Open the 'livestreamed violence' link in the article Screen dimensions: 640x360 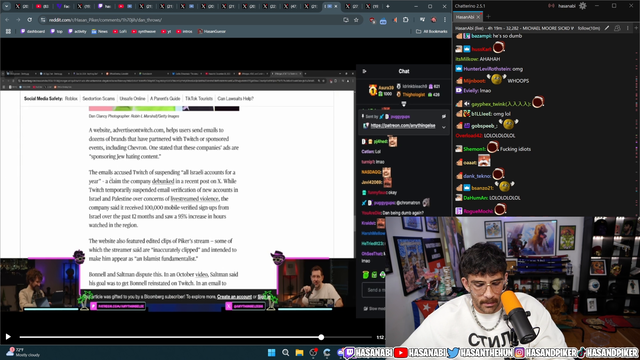pos(194,199)
